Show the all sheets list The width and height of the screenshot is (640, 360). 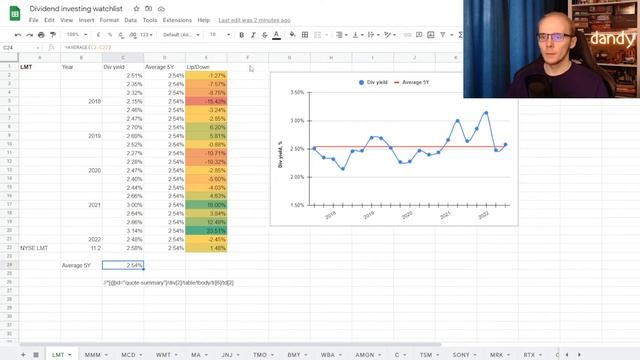pos(36,355)
